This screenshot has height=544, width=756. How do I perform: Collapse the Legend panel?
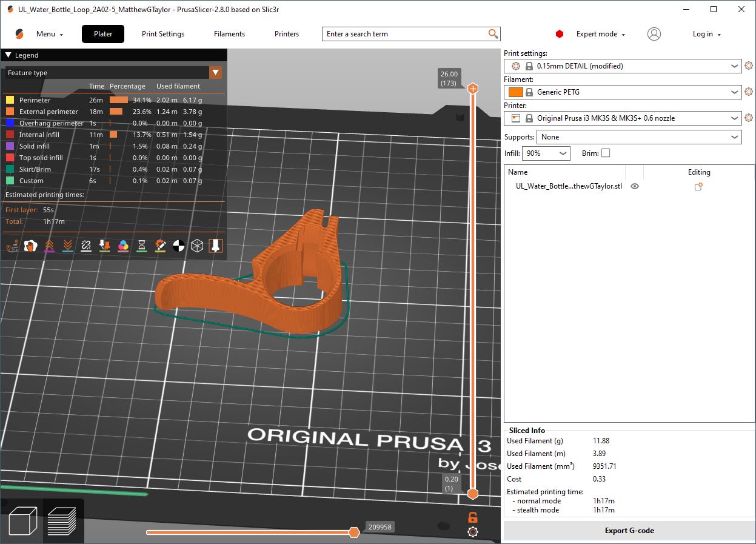click(x=8, y=55)
